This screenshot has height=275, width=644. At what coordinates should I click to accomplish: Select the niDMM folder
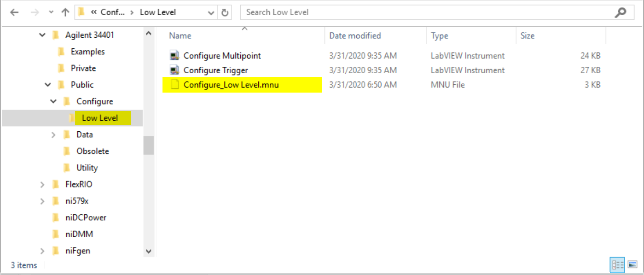(x=79, y=234)
